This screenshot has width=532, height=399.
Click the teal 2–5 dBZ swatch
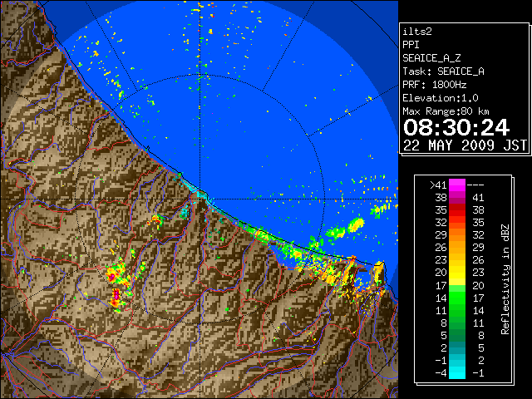point(457,347)
